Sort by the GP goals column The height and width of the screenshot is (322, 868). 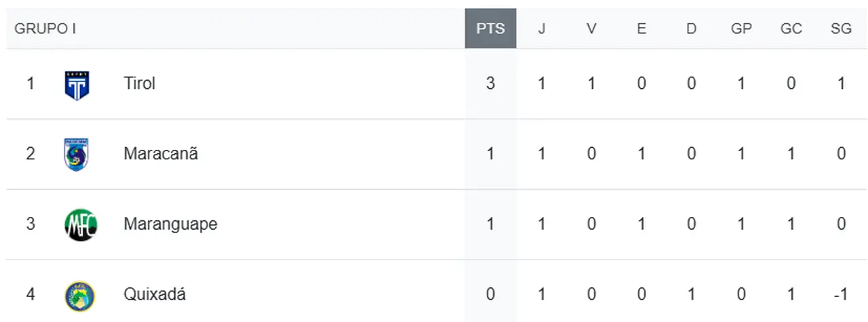click(x=741, y=28)
